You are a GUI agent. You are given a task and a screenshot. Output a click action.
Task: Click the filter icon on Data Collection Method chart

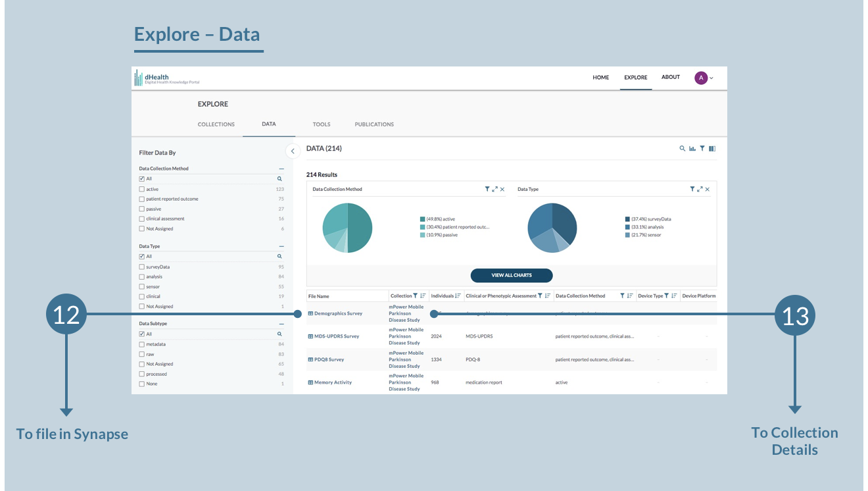487,189
